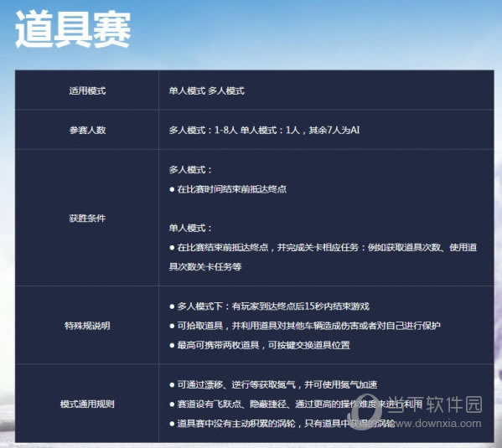Click the bullet about completing 关卡相应任务
Viewport: 502px width, 448px height.
pyautogui.click(x=323, y=247)
